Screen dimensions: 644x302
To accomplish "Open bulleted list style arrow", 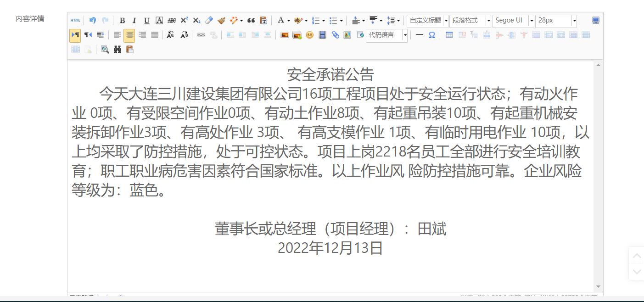I will click(342, 20).
